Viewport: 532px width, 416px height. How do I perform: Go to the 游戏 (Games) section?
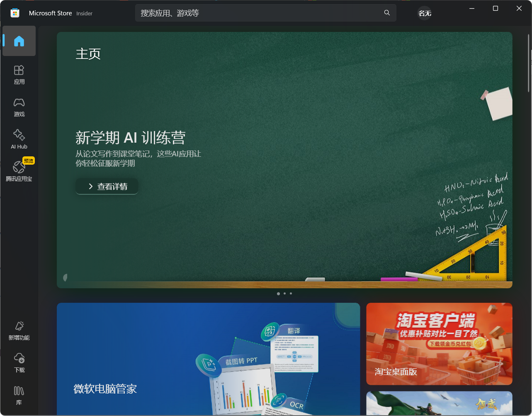(x=19, y=107)
